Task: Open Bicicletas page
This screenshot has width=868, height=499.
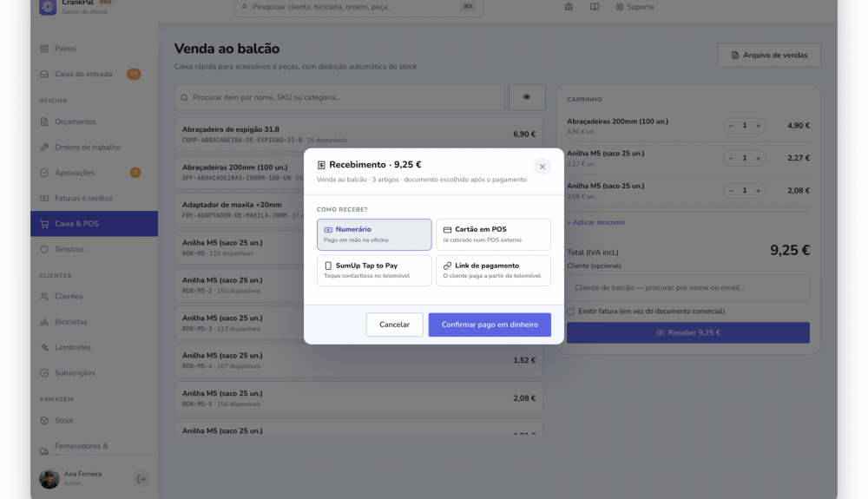Action: [x=94, y=322]
